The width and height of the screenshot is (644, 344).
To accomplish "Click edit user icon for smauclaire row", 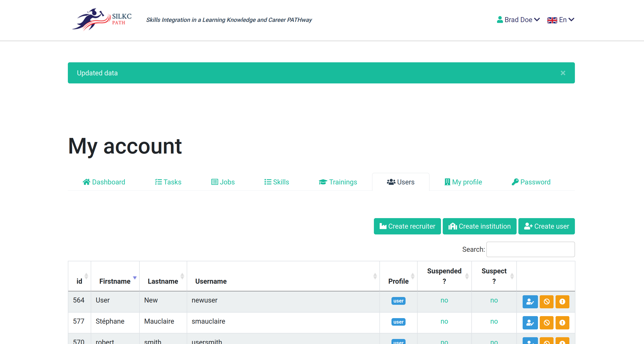I will point(530,322).
